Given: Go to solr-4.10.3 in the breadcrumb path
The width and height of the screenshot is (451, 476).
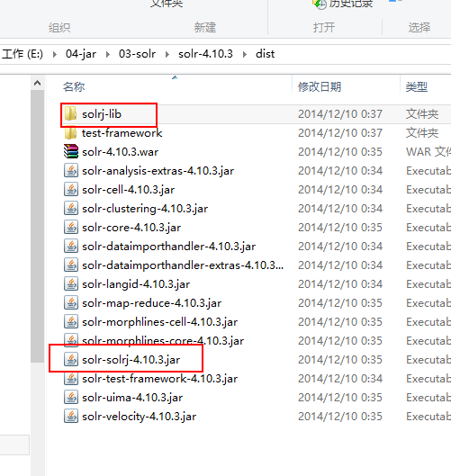Looking at the screenshot, I should pyautogui.click(x=205, y=54).
